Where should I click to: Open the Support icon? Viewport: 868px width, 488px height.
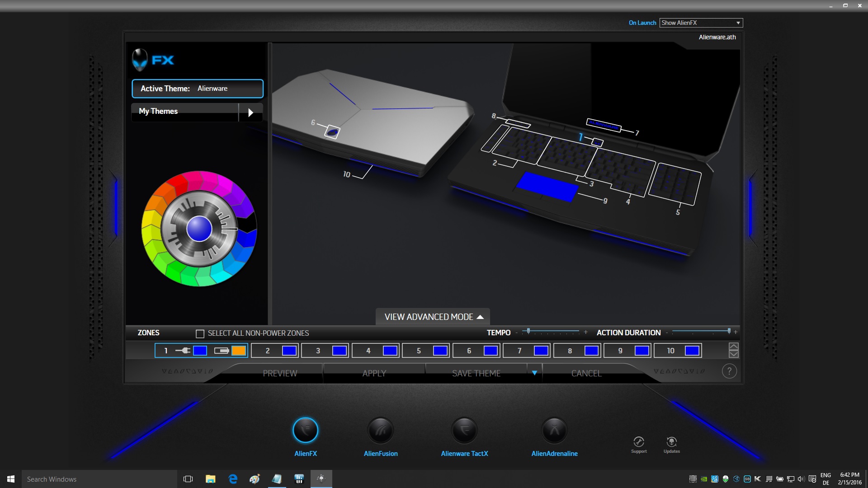tap(639, 442)
